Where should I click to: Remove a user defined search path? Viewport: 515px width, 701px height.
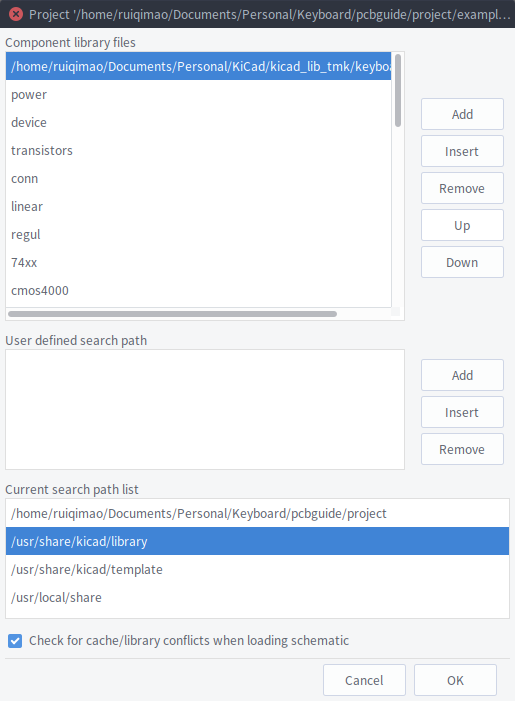(462, 449)
